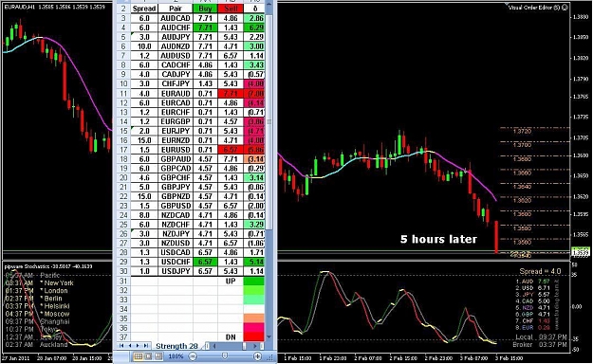Click the 100% zoom level button

[x=176, y=356]
